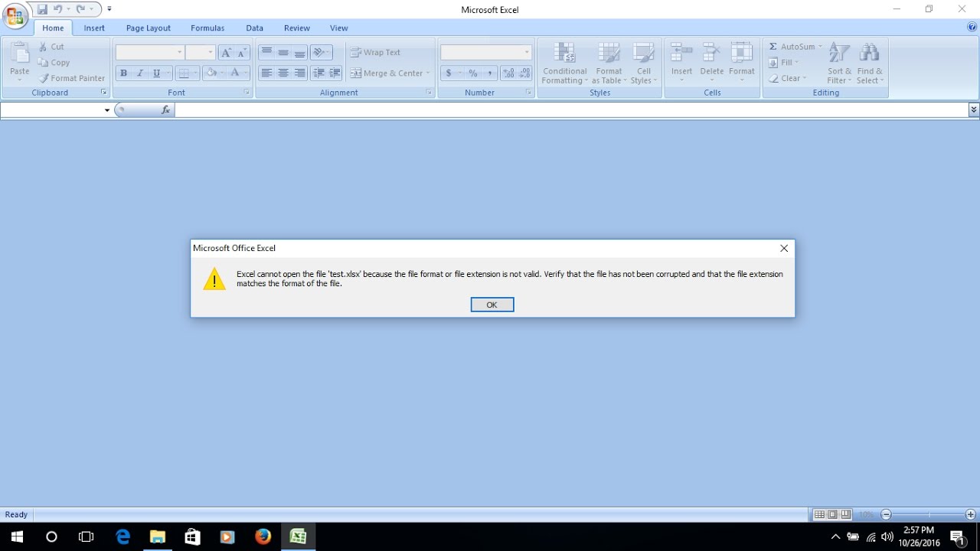The image size is (980, 551).
Task: Click AutoSum sigma
Action: 795,47
